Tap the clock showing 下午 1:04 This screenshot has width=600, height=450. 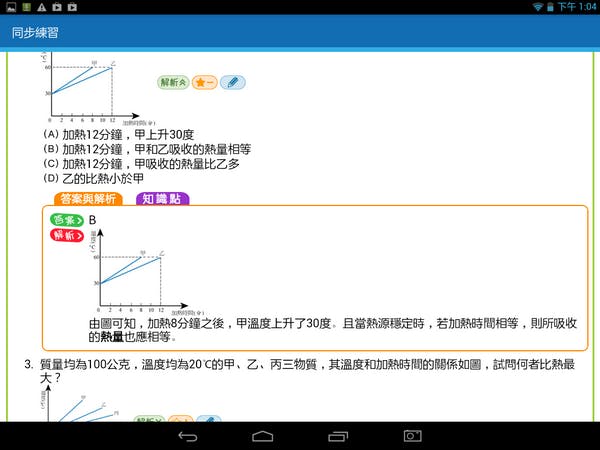click(x=577, y=7)
